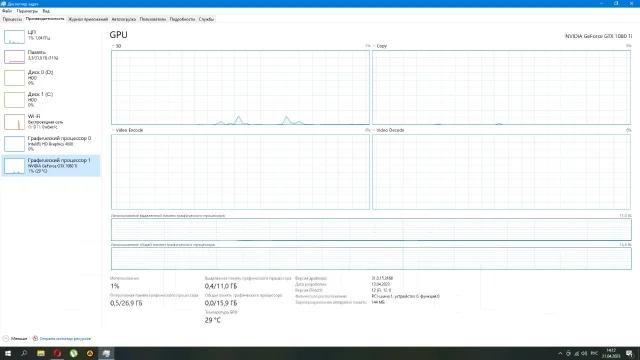Click Task Manager title bar icon
The image size is (640, 360).
[x=3, y=4]
